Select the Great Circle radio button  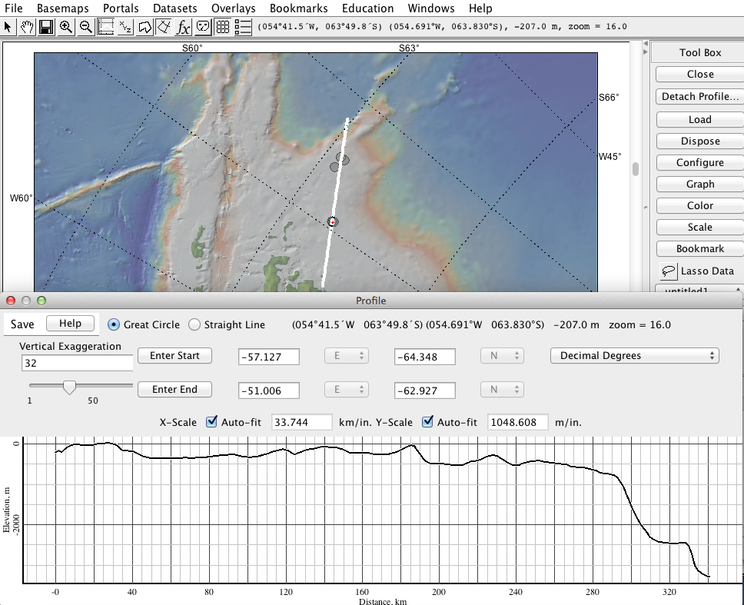113,324
